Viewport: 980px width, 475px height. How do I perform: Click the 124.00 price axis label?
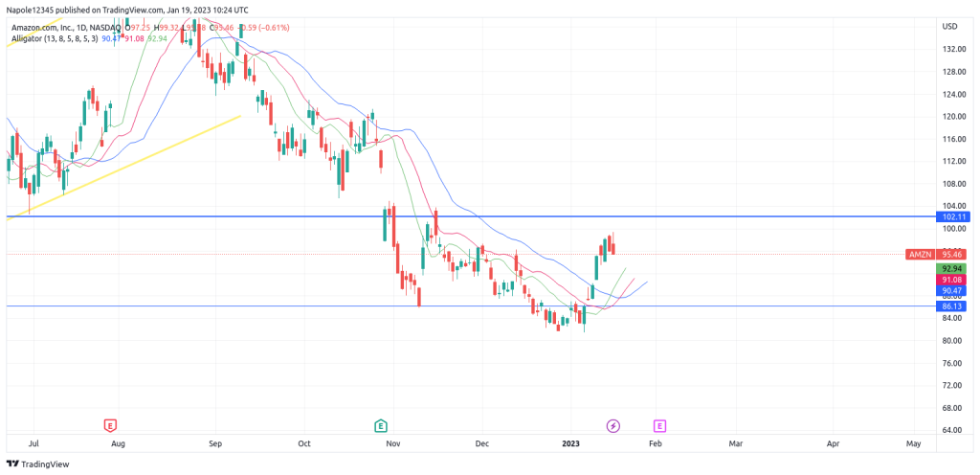pyautogui.click(x=952, y=94)
